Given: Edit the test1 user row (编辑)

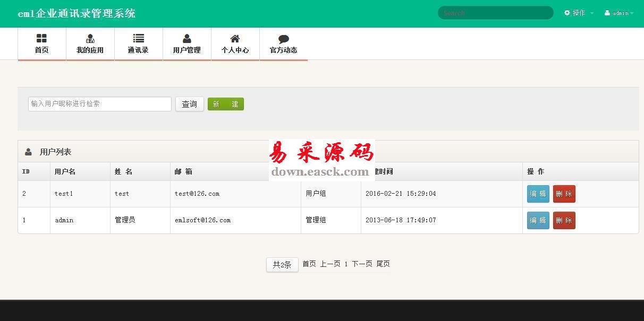Looking at the screenshot, I should pyautogui.click(x=538, y=194).
